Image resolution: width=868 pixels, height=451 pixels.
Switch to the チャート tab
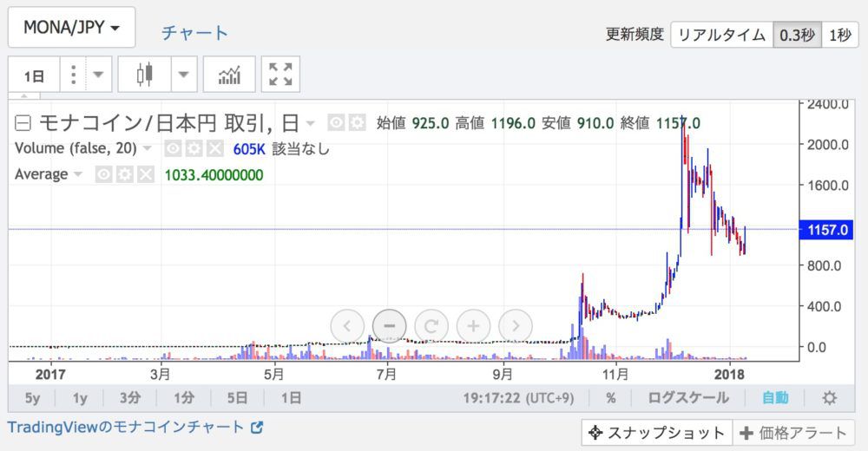194,33
